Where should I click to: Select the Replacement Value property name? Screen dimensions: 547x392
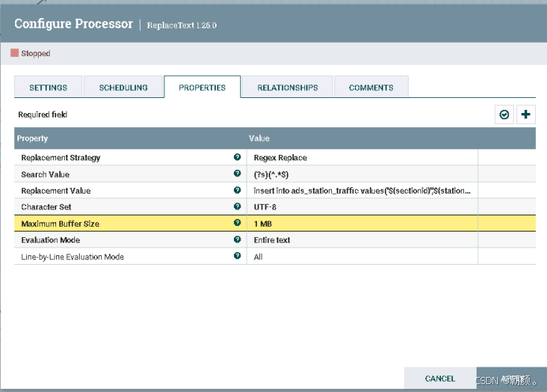(x=56, y=190)
